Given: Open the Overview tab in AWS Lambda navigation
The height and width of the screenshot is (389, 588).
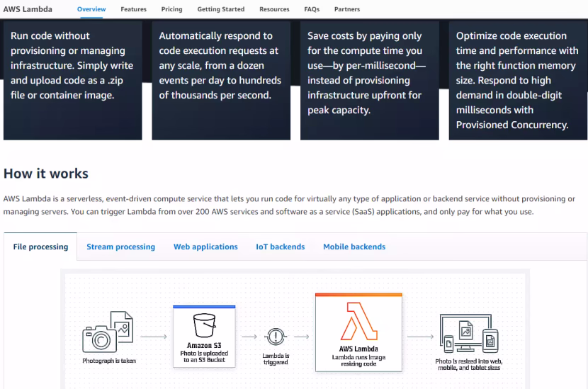Looking at the screenshot, I should click(91, 9).
